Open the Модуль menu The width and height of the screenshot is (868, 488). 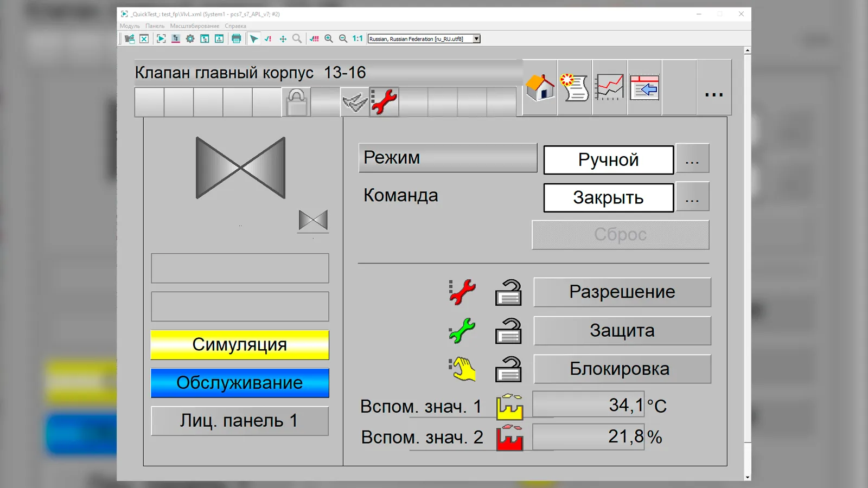(130, 26)
